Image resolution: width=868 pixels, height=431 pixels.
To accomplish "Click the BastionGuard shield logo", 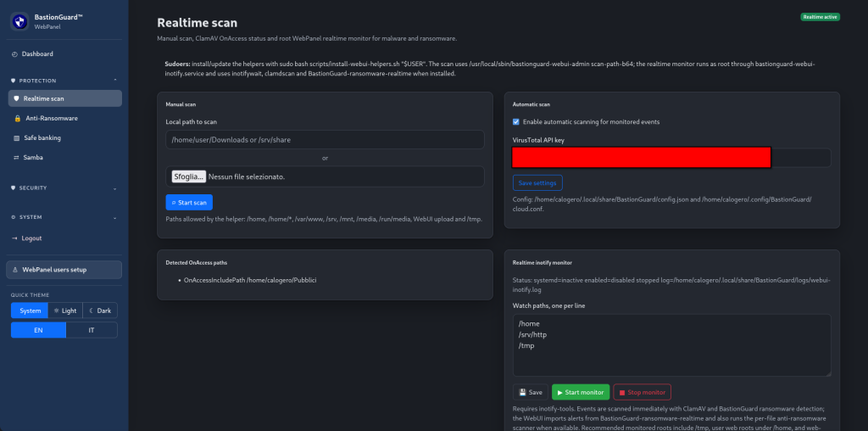I will [x=20, y=21].
